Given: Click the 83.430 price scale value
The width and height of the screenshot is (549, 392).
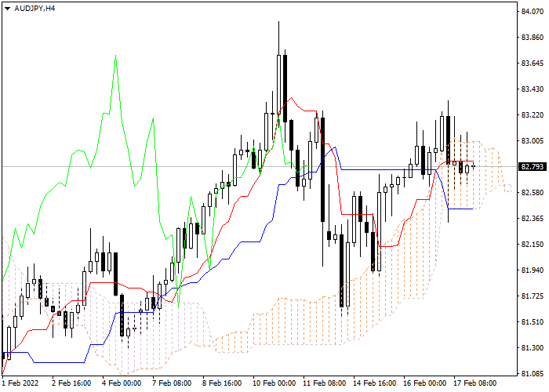Looking at the screenshot, I should (533, 89).
